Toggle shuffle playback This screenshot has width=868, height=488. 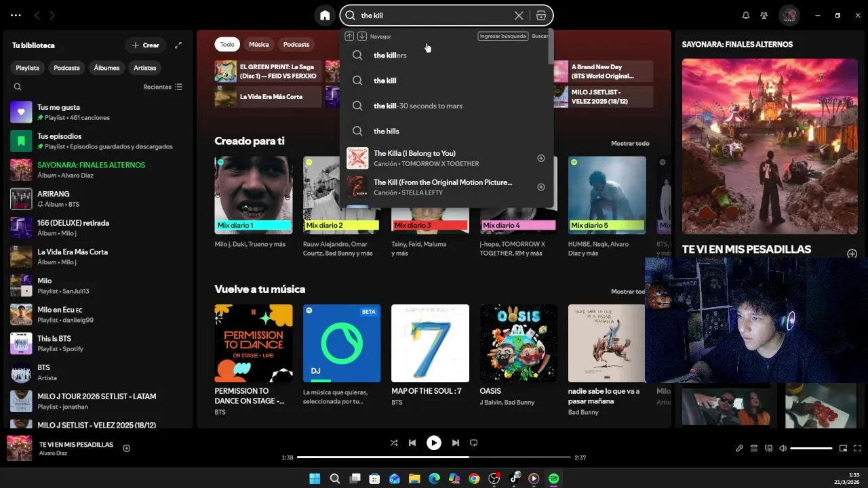tap(394, 443)
